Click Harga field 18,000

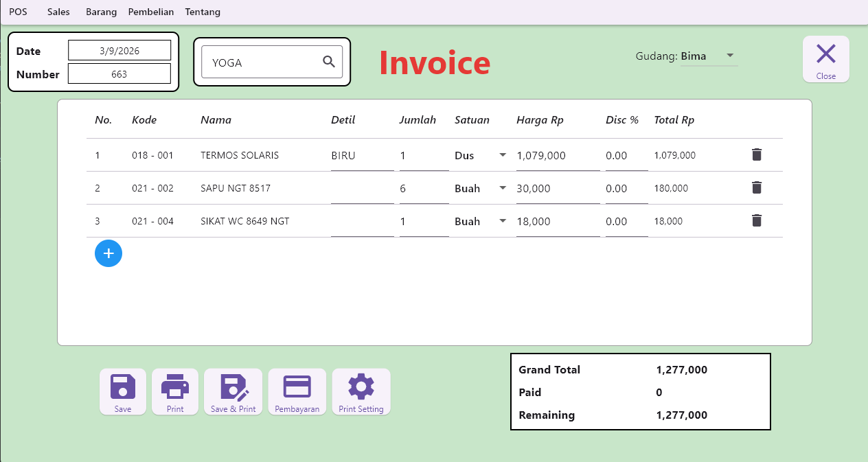click(x=558, y=222)
